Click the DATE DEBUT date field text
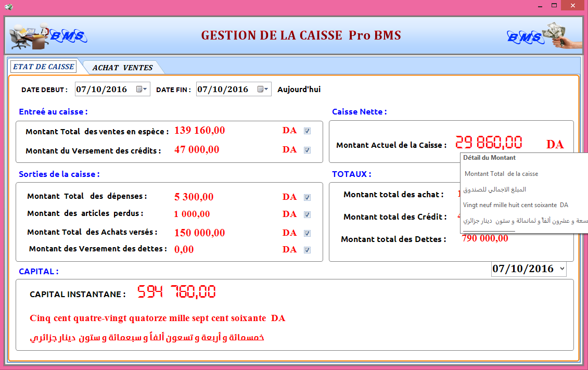This screenshot has width=588, height=370. (101, 89)
